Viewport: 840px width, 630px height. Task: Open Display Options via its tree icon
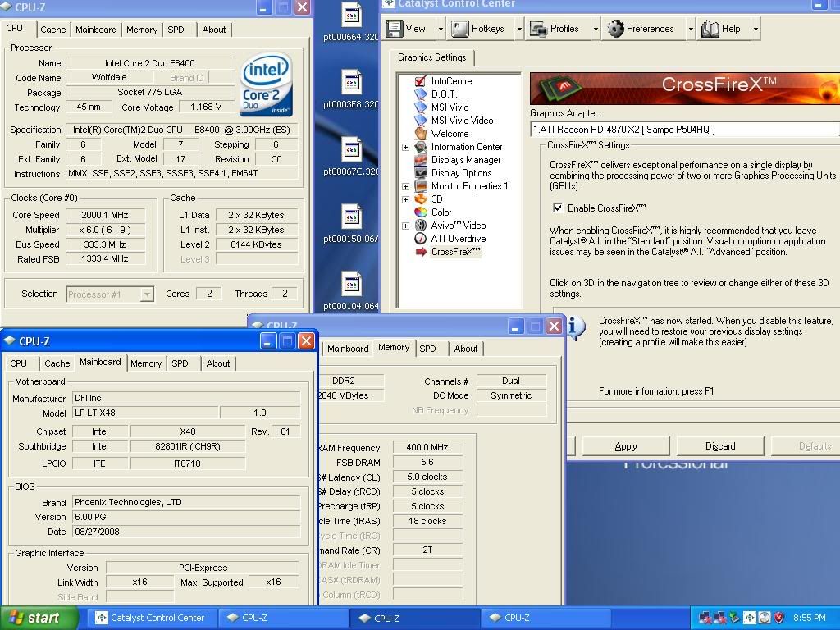421,172
